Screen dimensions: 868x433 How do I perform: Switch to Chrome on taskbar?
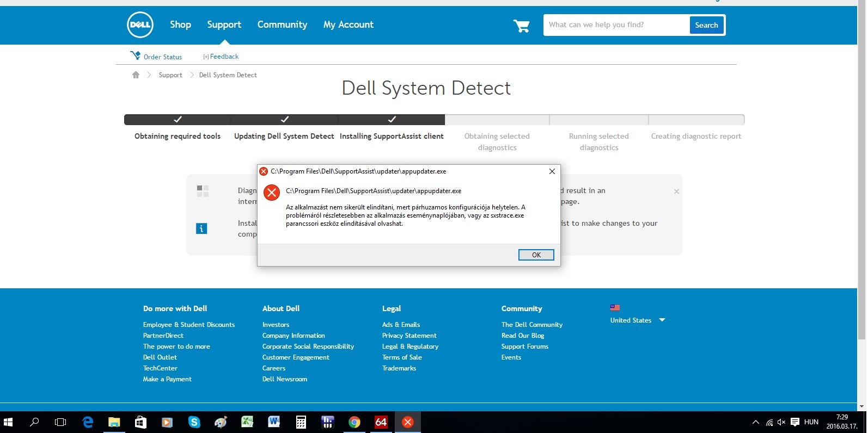[354, 422]
